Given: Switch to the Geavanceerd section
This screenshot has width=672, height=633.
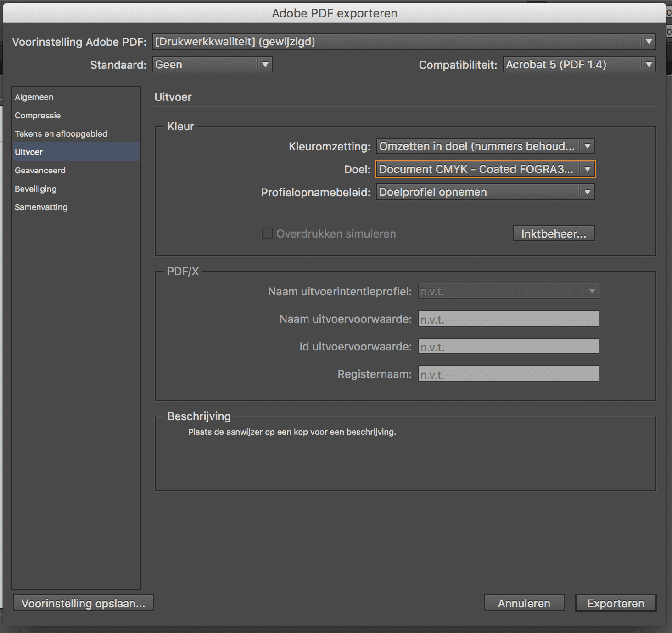Looking at the screenshot, I should tap(40, 170).
